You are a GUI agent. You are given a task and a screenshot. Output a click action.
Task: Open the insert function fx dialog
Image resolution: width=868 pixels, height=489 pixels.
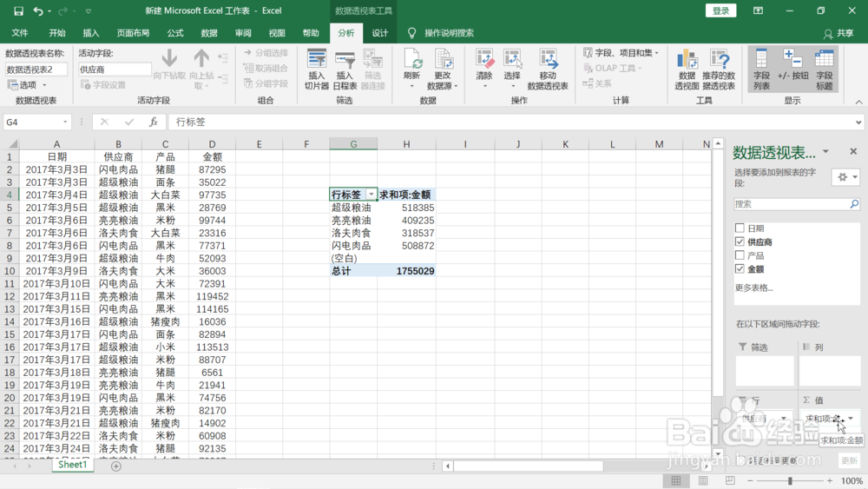pyautogui.click(x=154, y=122)
